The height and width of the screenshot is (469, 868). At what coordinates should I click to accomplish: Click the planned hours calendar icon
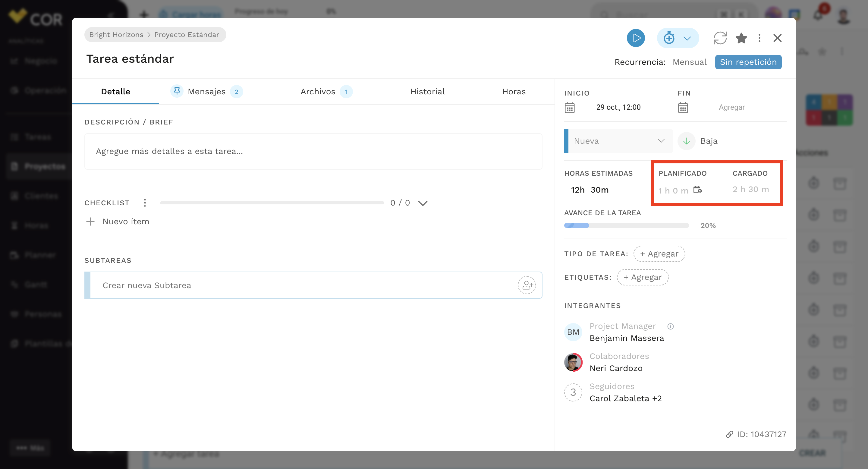coord(697,190)
